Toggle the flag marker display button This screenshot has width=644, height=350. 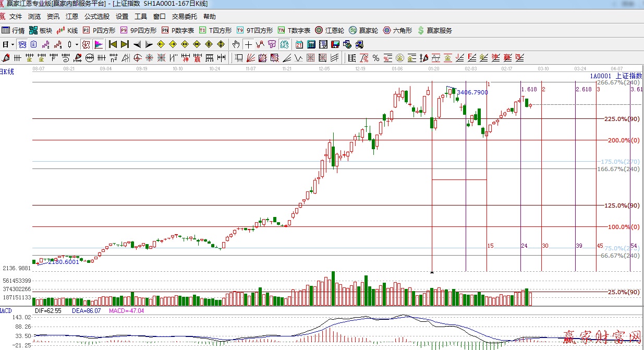tap(99, 44)
